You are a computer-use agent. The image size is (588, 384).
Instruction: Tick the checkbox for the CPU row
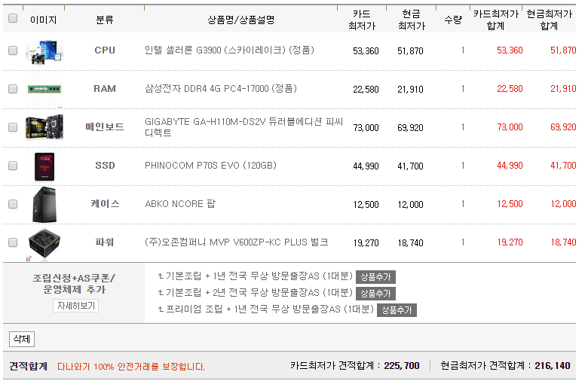click(x=13, y=50)
